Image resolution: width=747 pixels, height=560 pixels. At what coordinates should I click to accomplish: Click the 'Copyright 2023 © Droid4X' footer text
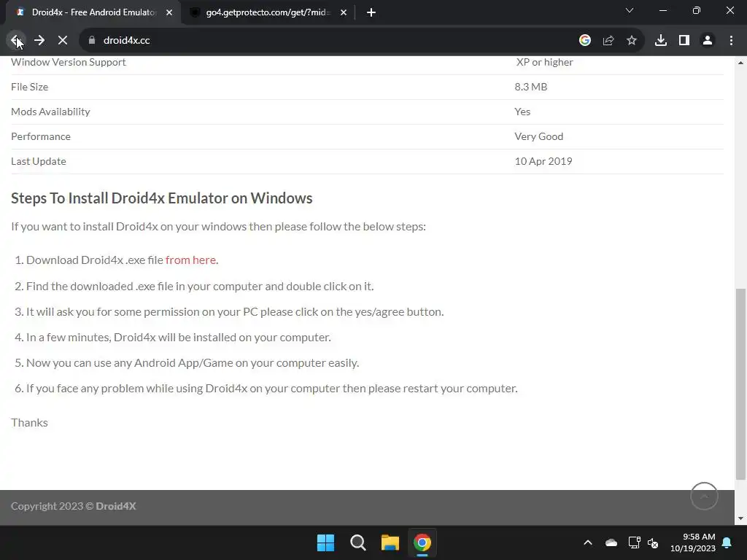pyautogui.click(x=74, y=506)
